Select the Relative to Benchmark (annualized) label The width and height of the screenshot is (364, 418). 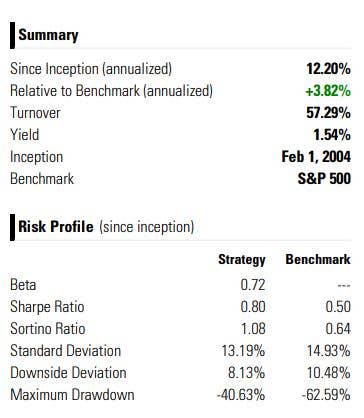tap(111, 91)
